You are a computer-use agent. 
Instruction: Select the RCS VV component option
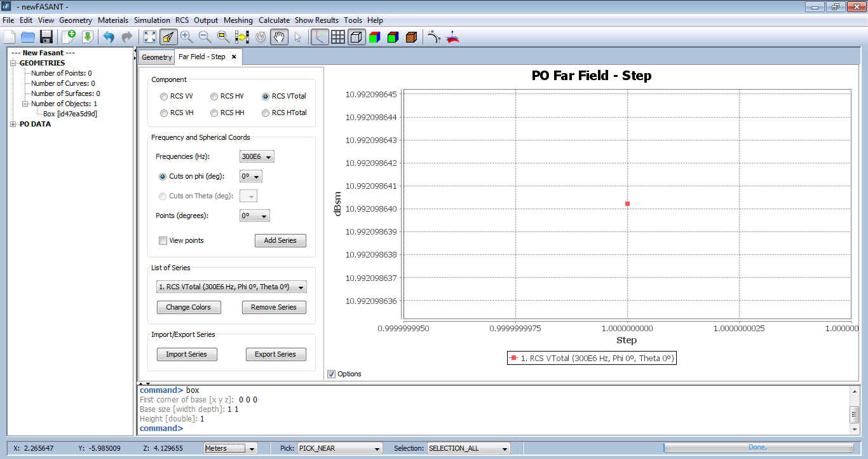coord(164,97)
